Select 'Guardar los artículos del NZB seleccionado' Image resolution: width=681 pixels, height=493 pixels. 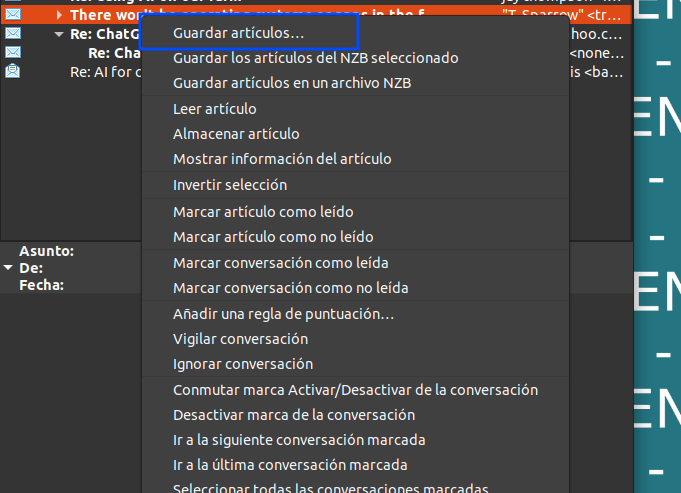pyautogui.click(x=355, y=58)
